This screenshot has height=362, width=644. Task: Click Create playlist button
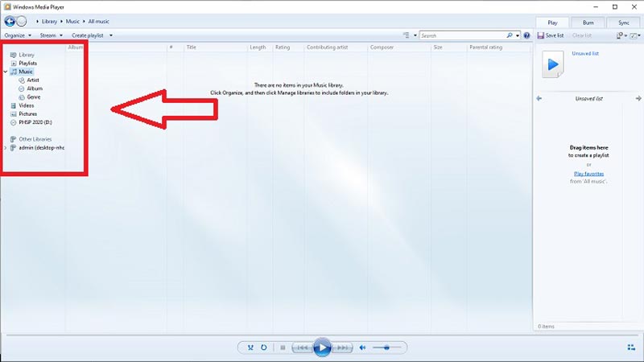pos(88,35)
